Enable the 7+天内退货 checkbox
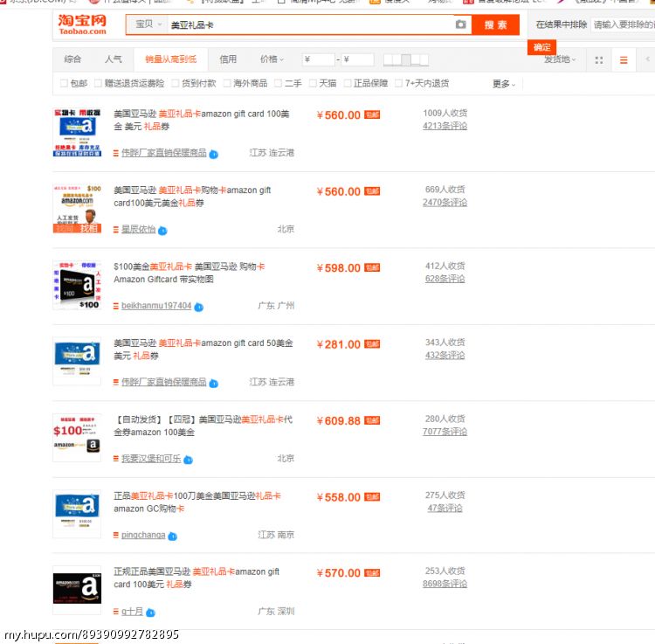655x644 pixels. [x=399, y=83]
